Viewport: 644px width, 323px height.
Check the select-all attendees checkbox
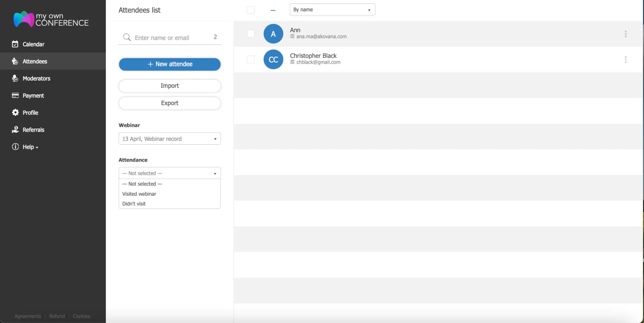tap(251, 10)
